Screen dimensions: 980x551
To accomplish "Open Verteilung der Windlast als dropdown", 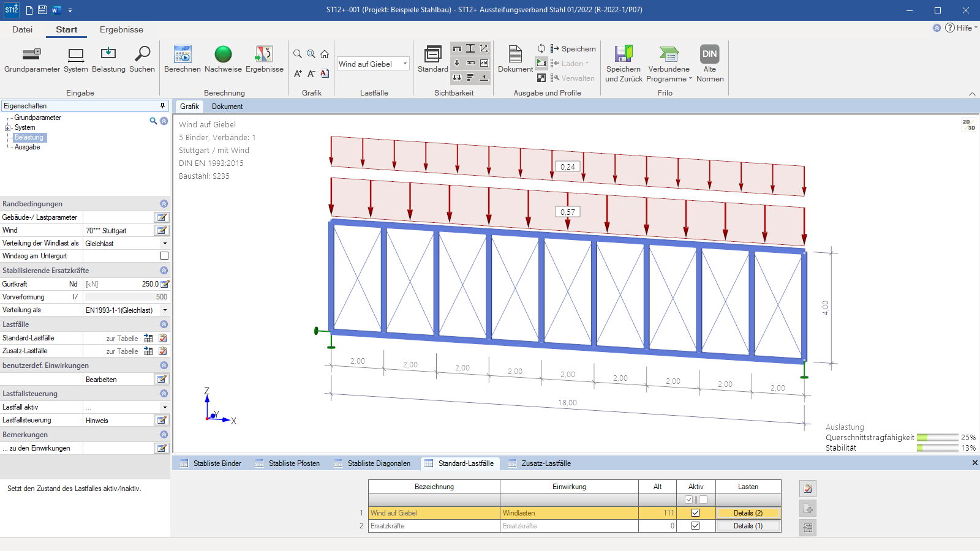I will (x=165, y=244).
